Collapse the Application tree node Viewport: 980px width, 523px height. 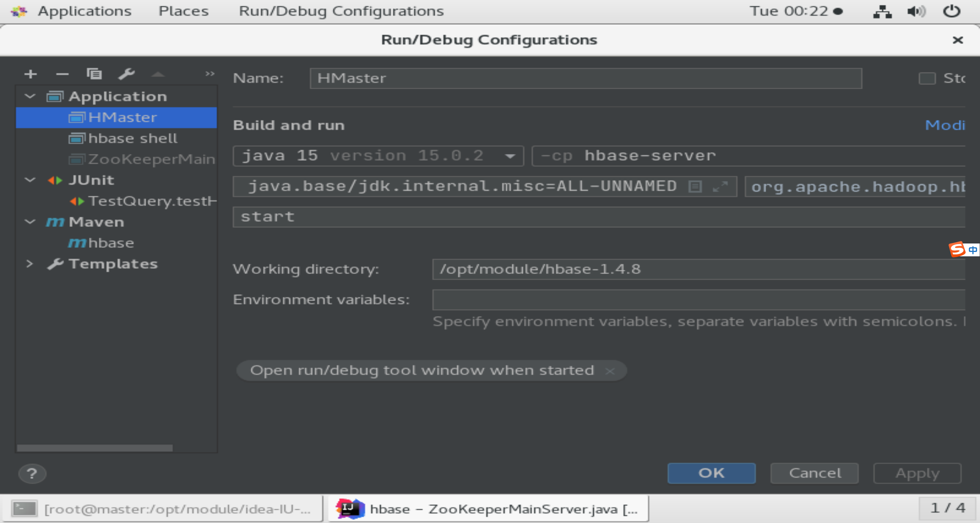[x=30, y=97]
